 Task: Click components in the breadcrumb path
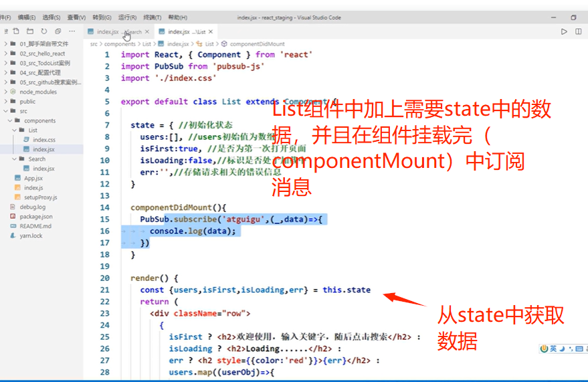(x=120, y=44)
